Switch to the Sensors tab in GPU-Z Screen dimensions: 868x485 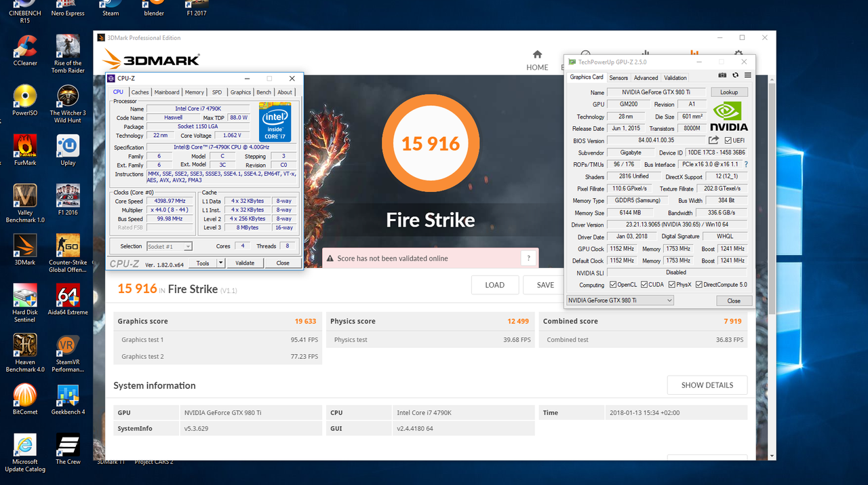(618, 78)
